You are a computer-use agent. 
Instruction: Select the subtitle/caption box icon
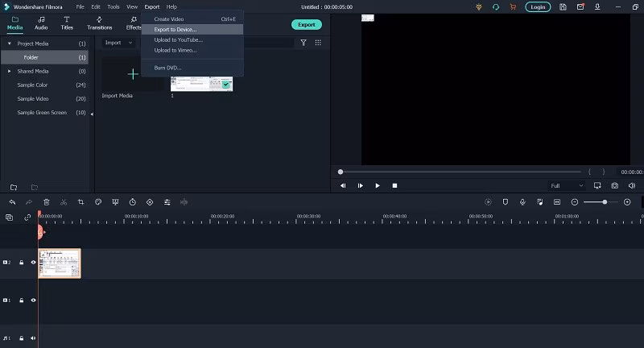click(557, 202)
